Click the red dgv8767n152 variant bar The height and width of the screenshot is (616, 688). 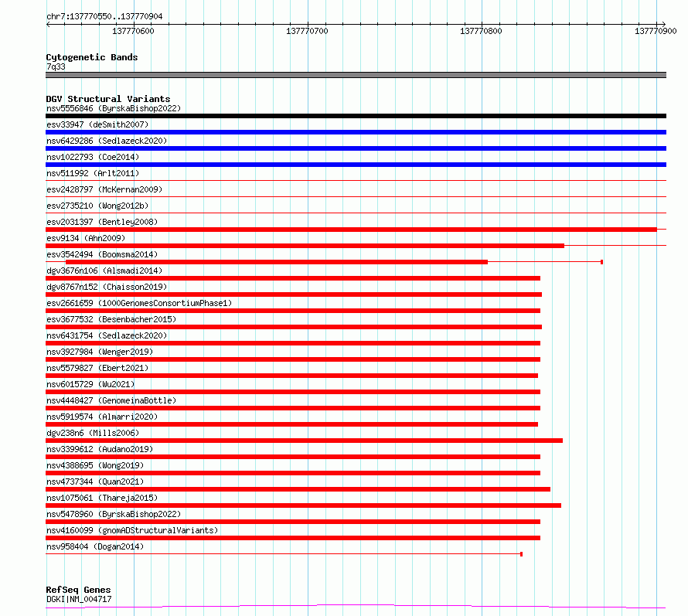pyautogui.click(x=294, y=294)
